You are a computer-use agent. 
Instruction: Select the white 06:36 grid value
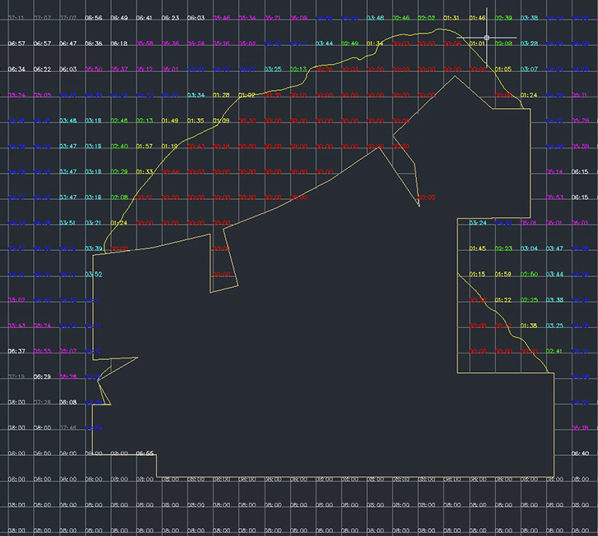93,43
